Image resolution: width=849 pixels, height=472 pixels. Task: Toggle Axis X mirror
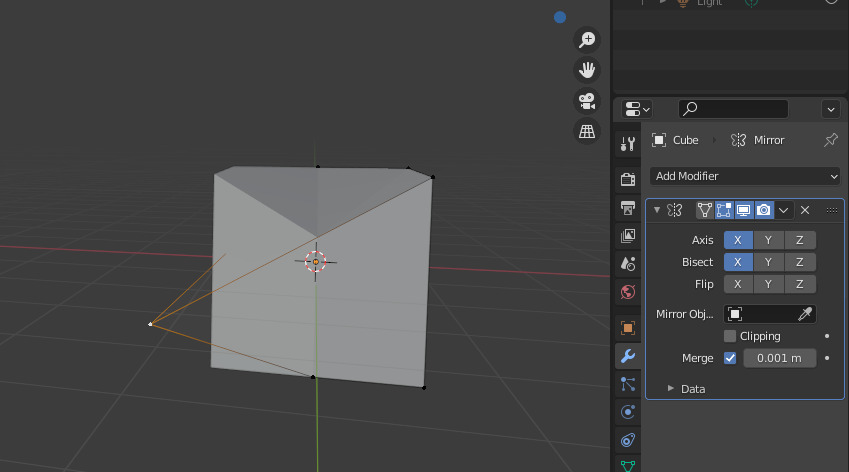tap(738, 240)
